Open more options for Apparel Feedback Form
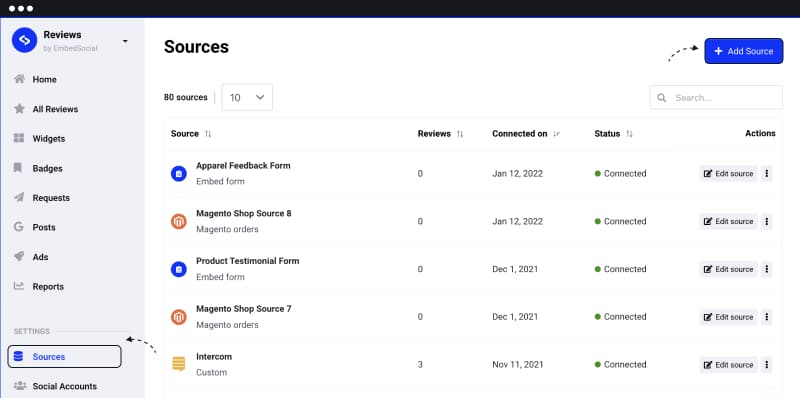 click(x=766, y=173)
